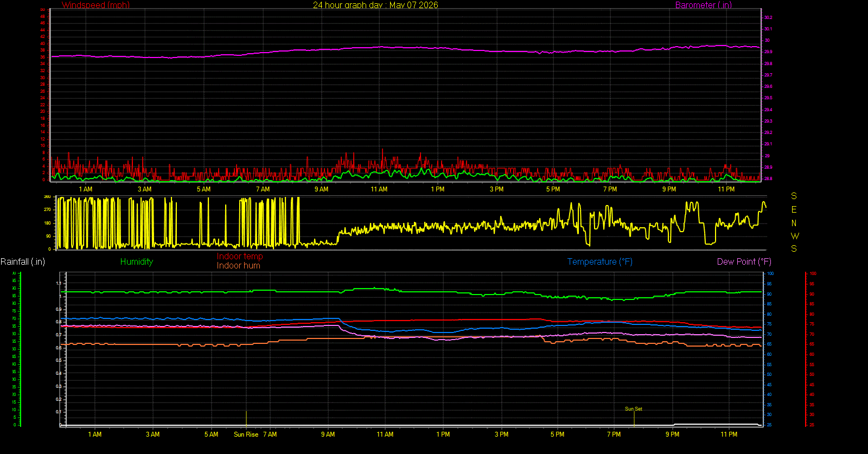Click the 'Sun Set' label above its marker
868x454 pixels.
click(634, 409)
